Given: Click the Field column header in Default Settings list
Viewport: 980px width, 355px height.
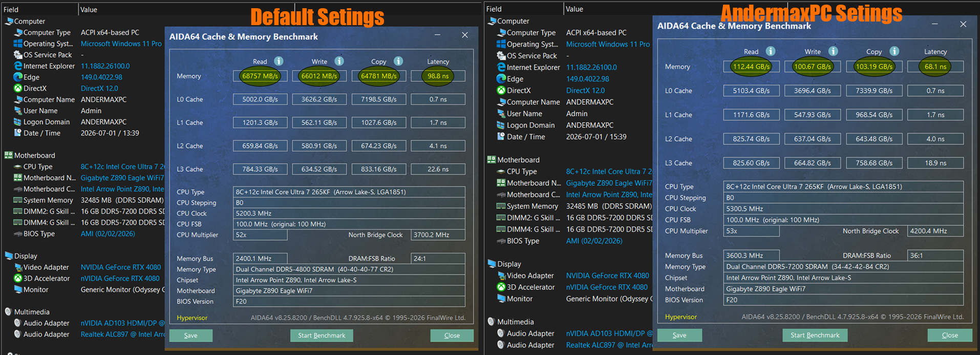Looking at the screenshot, I should pos(11,9).
